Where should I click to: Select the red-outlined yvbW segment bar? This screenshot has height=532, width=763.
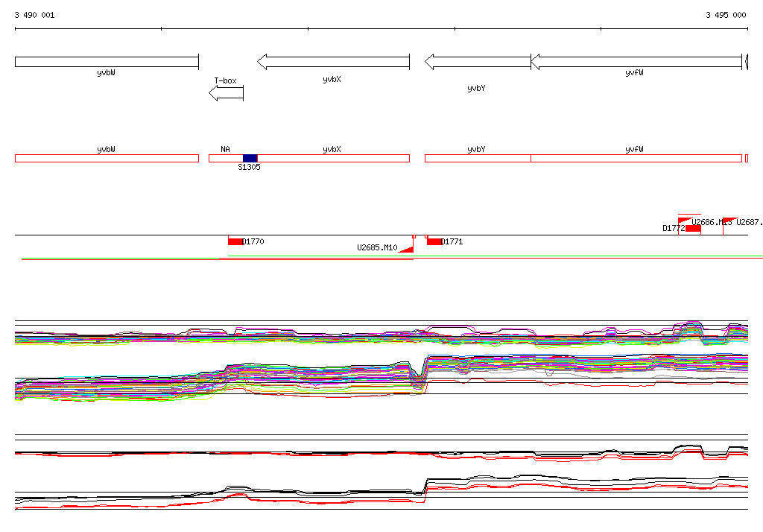pyautogui.click(x=107, y=158)
